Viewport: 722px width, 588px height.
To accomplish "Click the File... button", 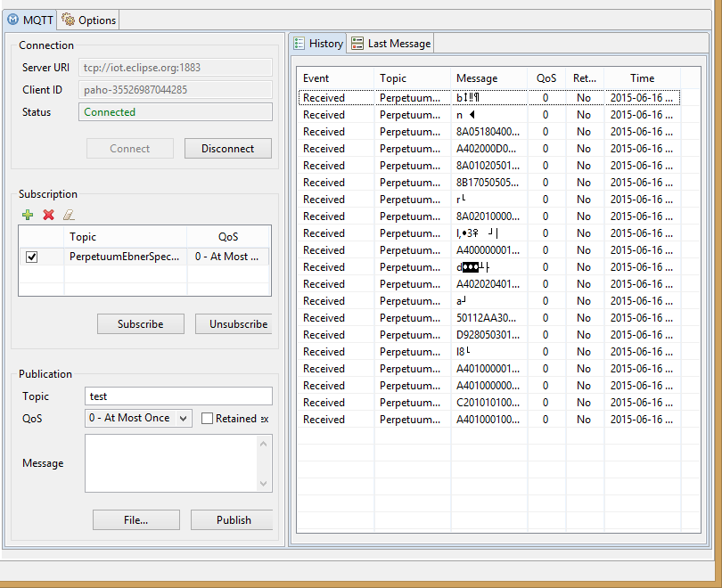I will tap(135, 520).
